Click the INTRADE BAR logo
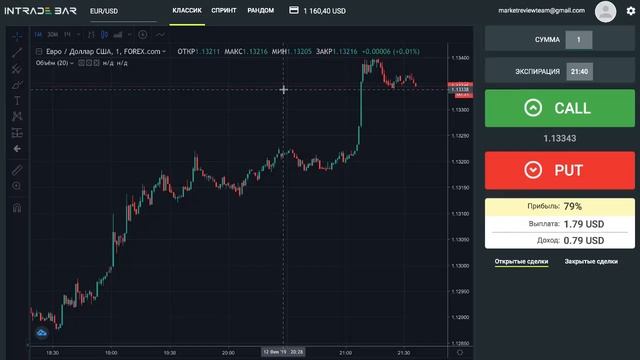Image resolution: width=640 pixels, height=360 pixels. (x=40, y=11)
